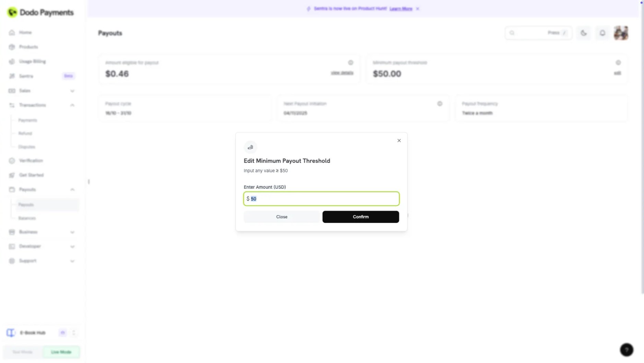Click the payout hand icon in the dialog
The height and width of the screenshot is (363, 644).
tap(250, 147)
